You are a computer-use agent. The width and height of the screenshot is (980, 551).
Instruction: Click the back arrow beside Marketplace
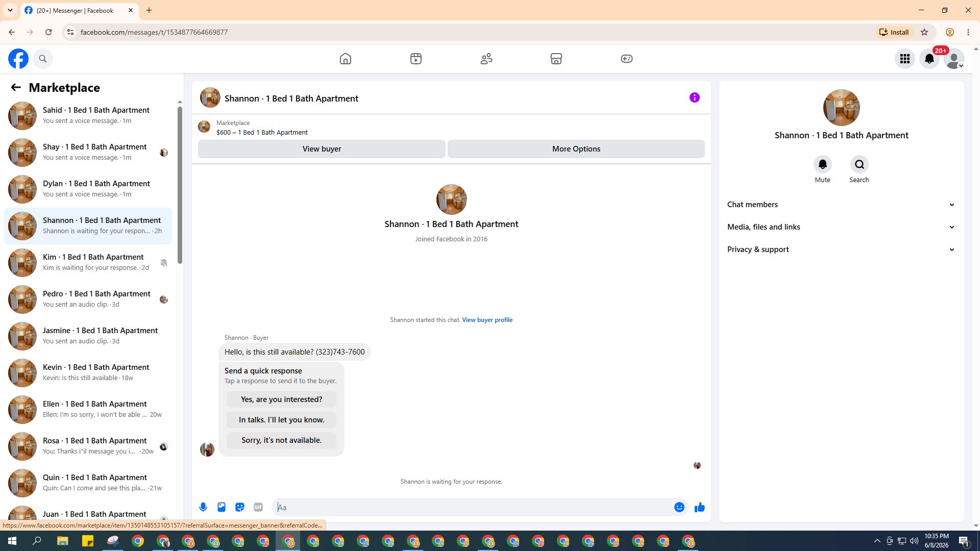pyautogui.click(x=16, y=87)
